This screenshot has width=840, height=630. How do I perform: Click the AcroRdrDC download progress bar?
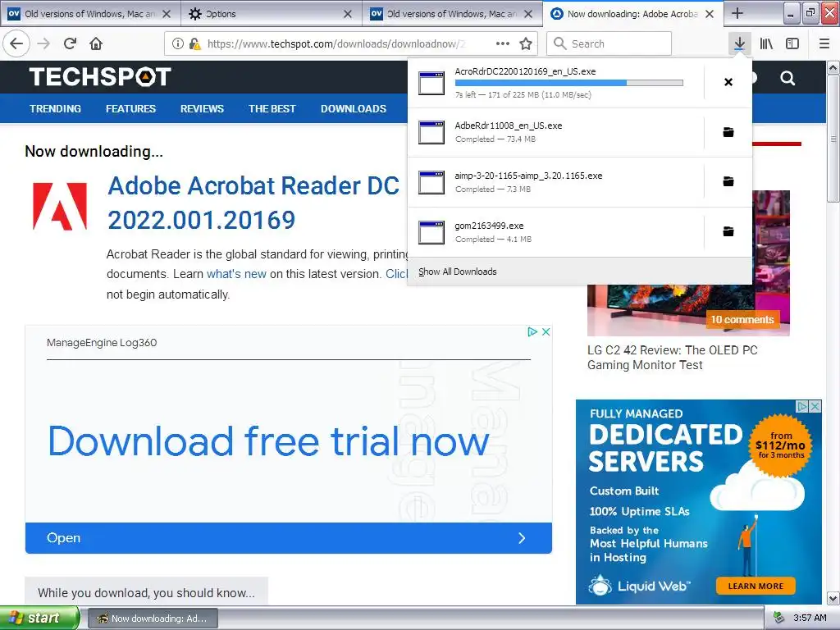click(x=569, y=83)
